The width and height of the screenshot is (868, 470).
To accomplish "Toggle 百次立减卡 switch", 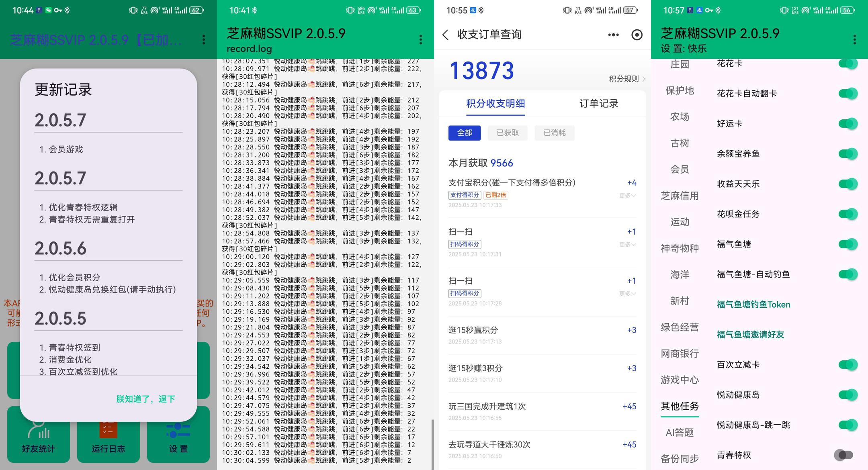I will click(848, 365).
